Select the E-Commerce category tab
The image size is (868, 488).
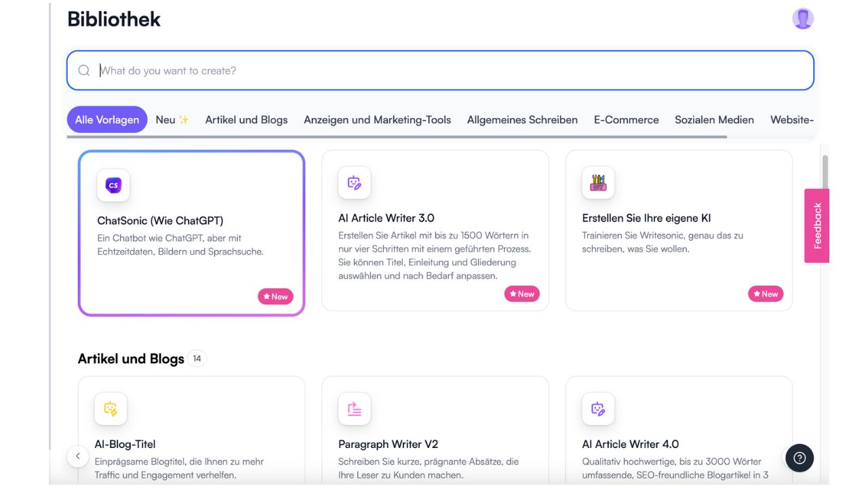[626, 119]
